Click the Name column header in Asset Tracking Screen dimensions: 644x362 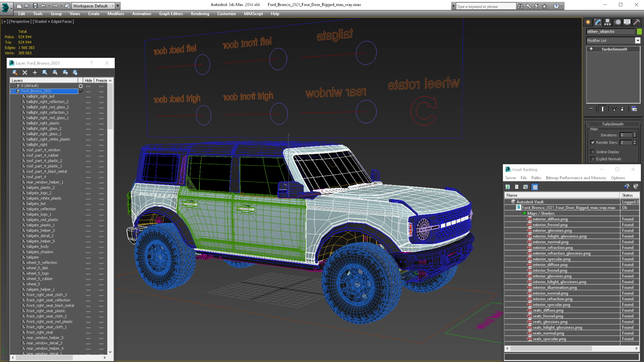[x=562, y=195]
